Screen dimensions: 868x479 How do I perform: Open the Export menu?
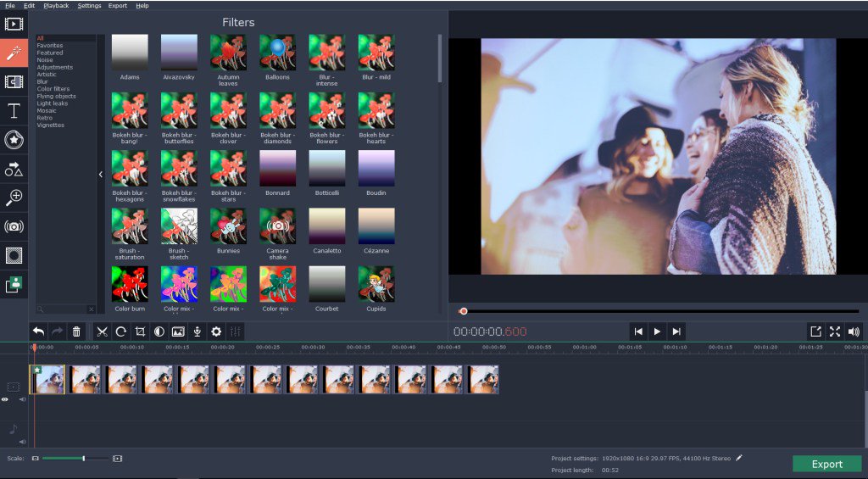pos(118,5)
